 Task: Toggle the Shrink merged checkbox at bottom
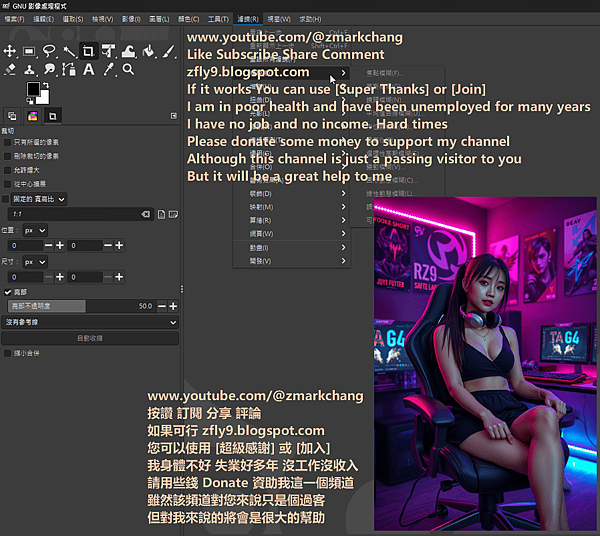(7, 353)
